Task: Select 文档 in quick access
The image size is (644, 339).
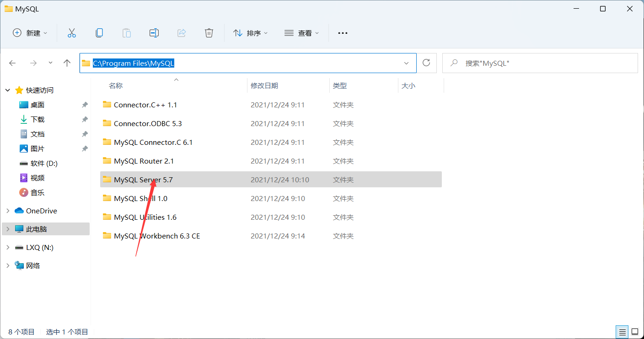Action: 38,134
